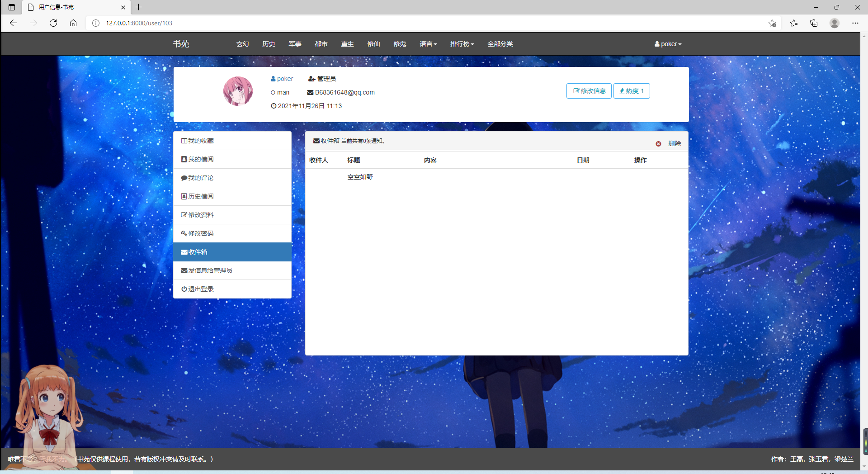Open the browser profile avatar icon
The width and height of the screenshot is (868, 474).
(835, 23)
